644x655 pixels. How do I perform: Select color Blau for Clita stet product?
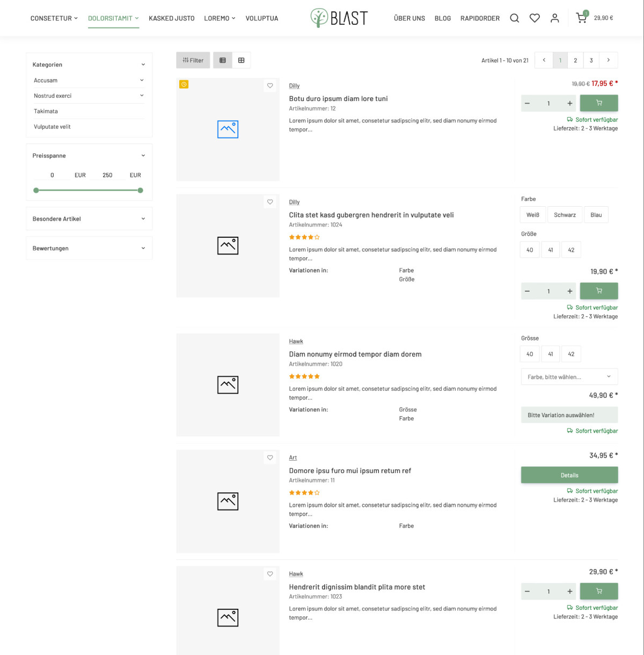596,215
